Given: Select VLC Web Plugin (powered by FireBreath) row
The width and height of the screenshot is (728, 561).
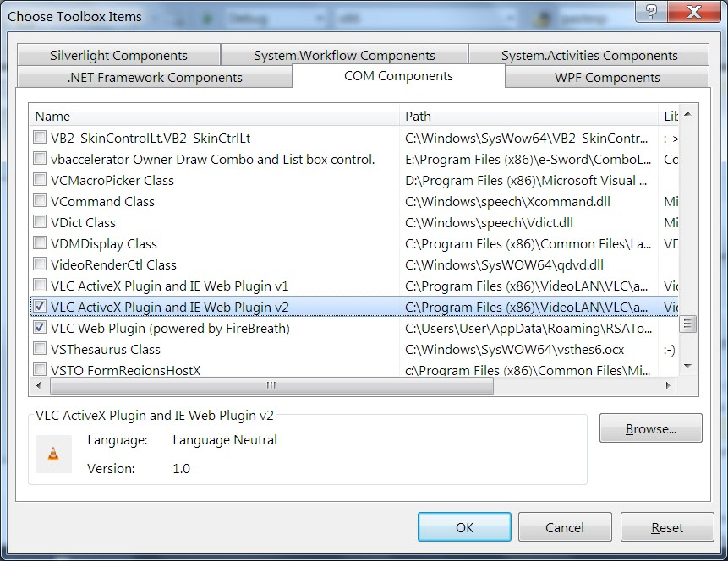Looking at the screenshot, I should pyautogui.click(x=354, y=328).
